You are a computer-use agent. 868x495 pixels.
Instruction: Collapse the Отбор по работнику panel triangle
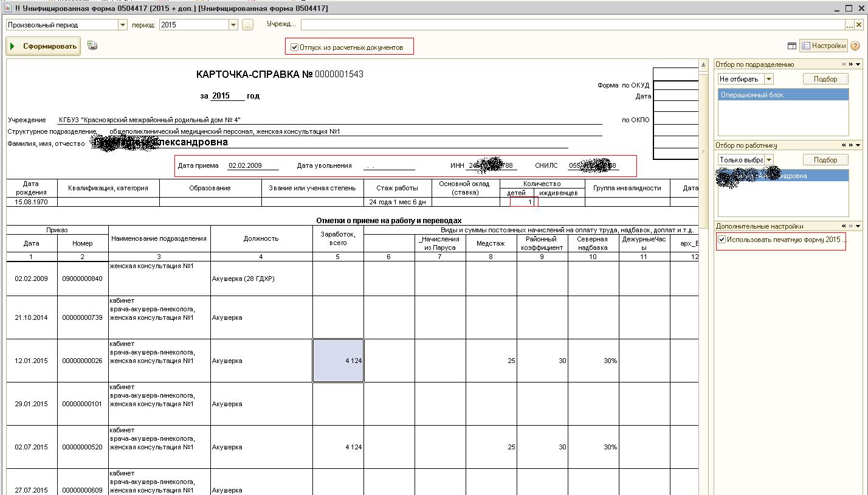pos(858,145)
